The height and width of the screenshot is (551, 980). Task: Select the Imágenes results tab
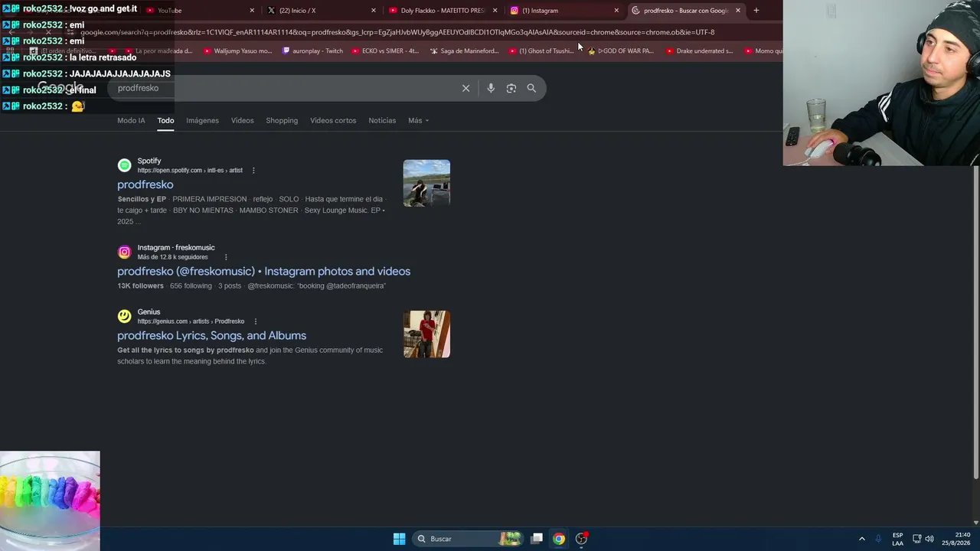coord(202,121)
